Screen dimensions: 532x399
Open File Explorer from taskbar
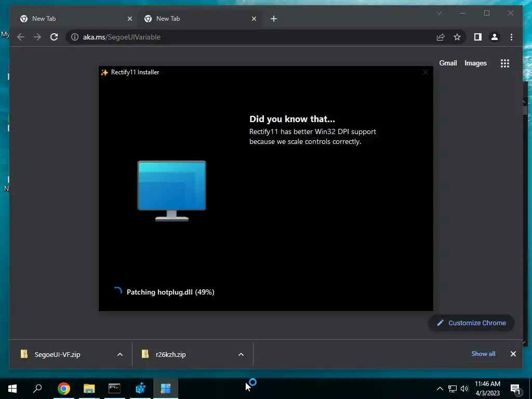tap(89, 389)
